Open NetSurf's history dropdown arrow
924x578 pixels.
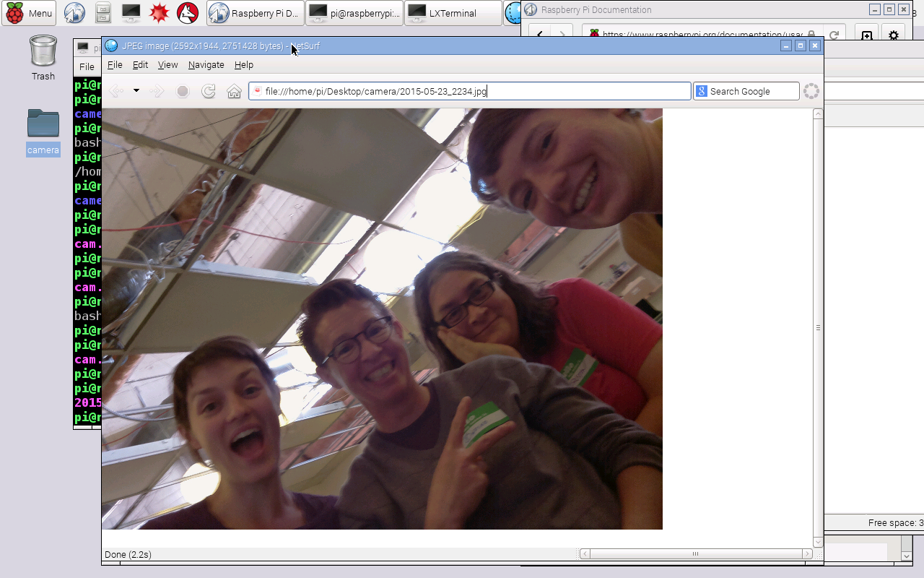click(x=136, y=91)
